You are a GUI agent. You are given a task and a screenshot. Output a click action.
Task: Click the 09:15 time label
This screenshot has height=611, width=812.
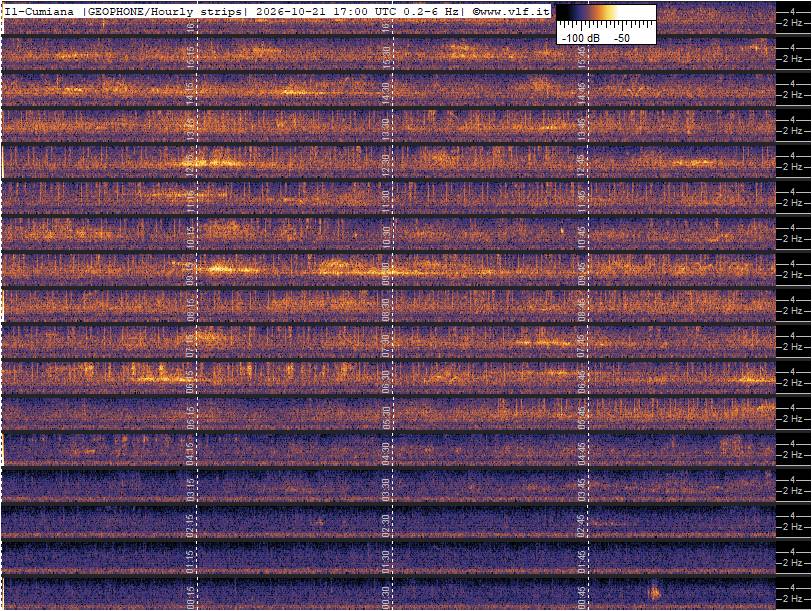coord(192,274)
